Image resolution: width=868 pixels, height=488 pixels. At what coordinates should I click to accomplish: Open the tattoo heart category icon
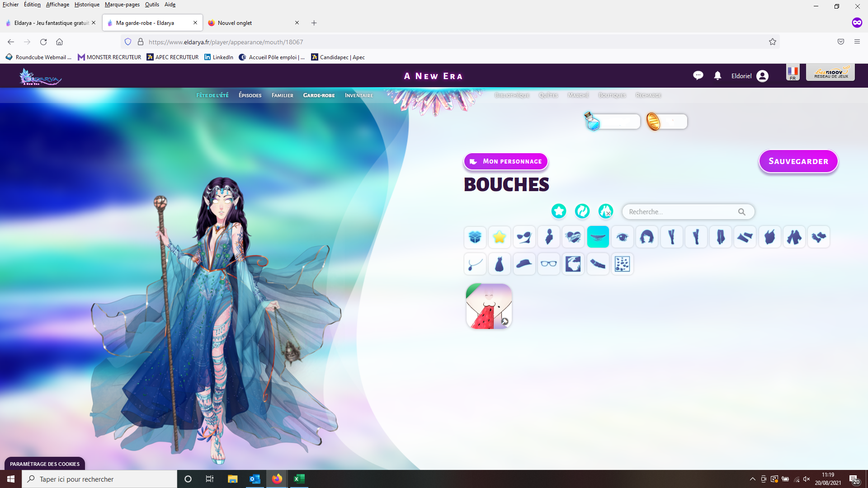[573, 237]
